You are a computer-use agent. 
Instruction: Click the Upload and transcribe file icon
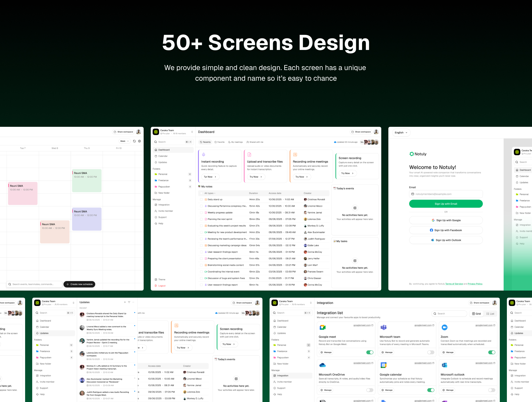pos(249,155)
